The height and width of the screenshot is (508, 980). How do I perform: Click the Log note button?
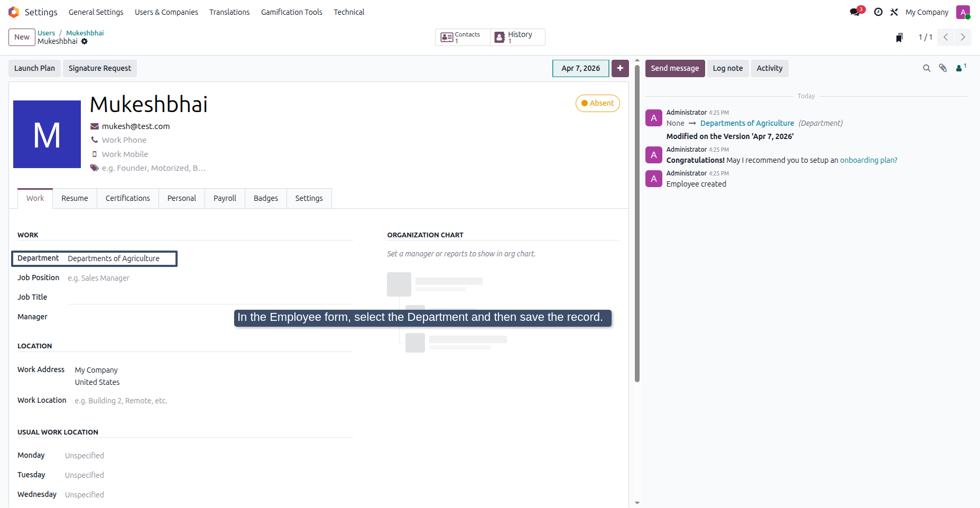point(727,68)
